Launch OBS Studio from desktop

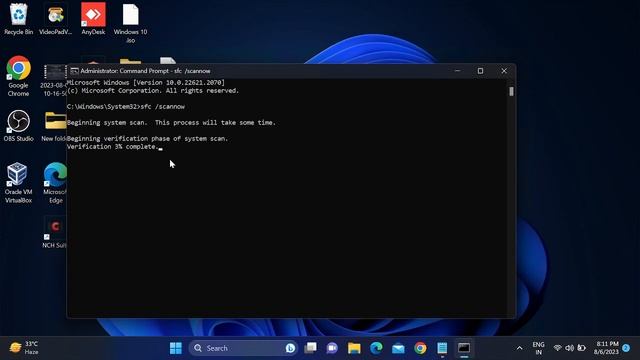tap(18, 126)
